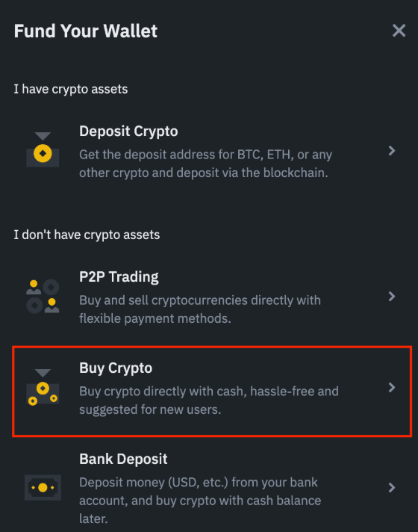Click 'Deposit money (USD, etc.)' description text

tap(200, 501)
